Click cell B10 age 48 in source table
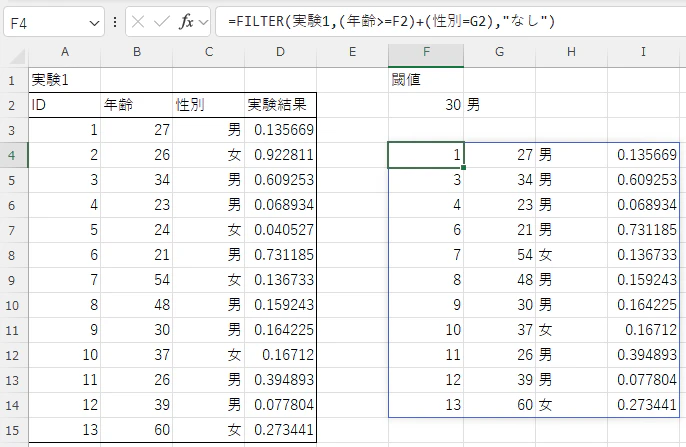The image size is (686, 447). click(137, 305)
